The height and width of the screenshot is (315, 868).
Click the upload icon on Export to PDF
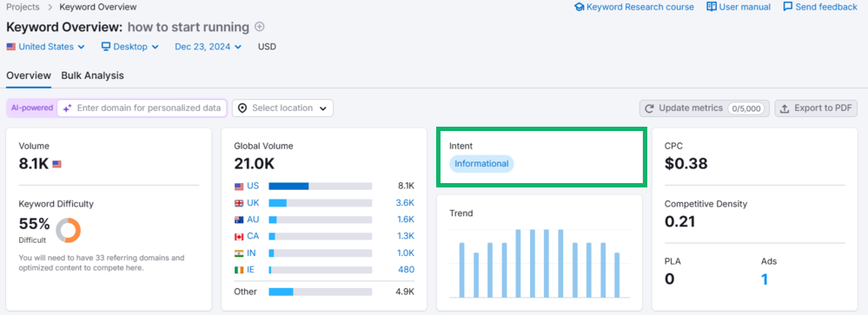point(785,108)
